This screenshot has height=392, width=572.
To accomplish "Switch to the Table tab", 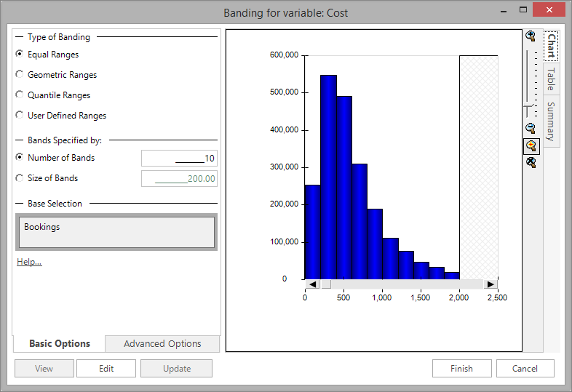I will [551, 79].
